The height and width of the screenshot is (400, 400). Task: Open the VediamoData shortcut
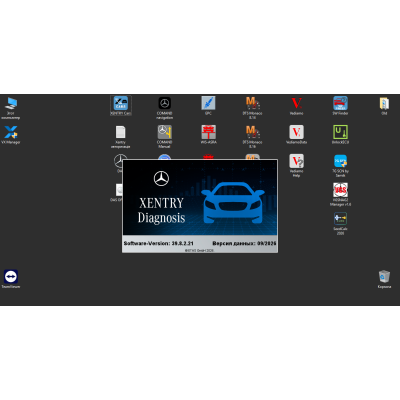296,134
